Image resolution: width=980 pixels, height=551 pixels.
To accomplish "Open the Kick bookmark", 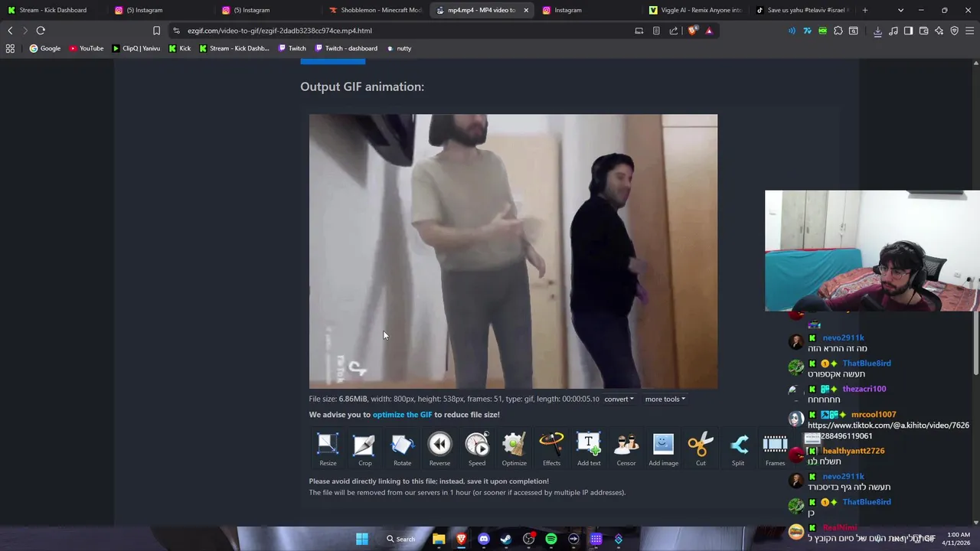I will 180,48.
